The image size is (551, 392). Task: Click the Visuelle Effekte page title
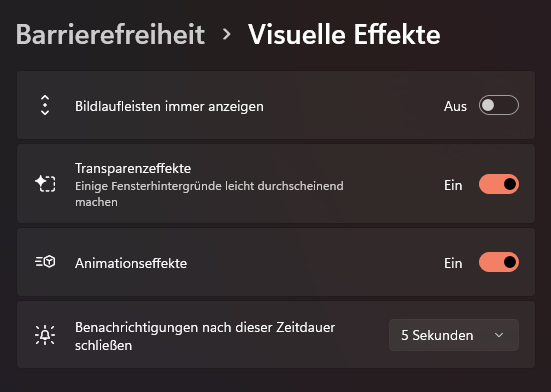click(344, 34)
